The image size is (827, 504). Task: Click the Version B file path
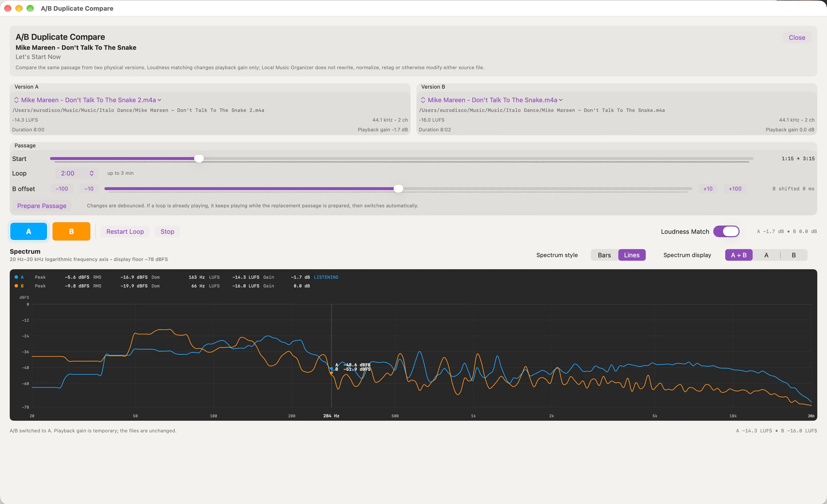(x=542, y=110)
